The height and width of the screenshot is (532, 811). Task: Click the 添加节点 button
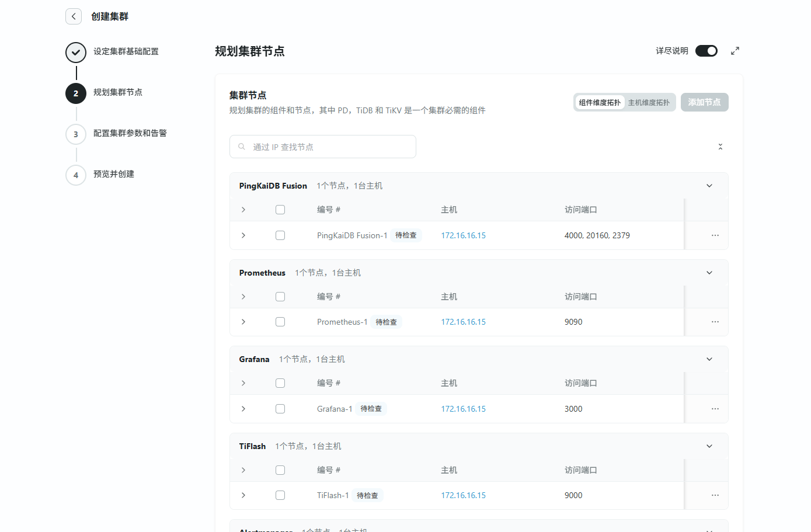(704, 102)
